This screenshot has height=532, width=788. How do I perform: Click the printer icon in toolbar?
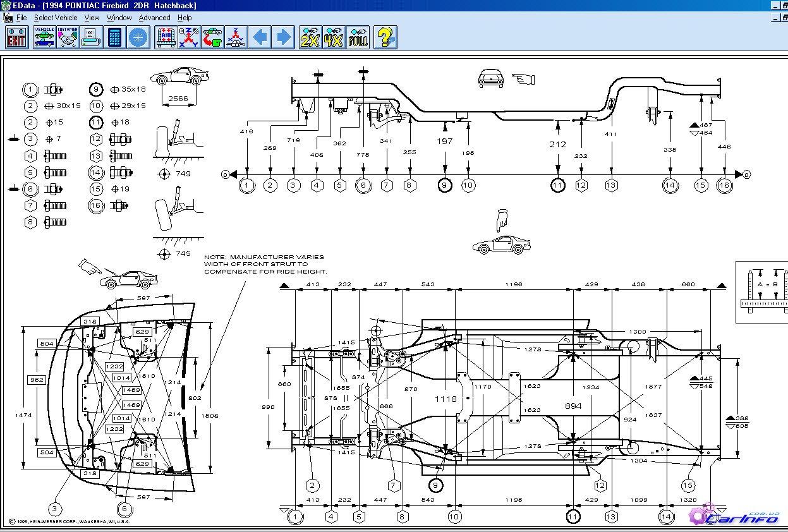tap(91, 37)
